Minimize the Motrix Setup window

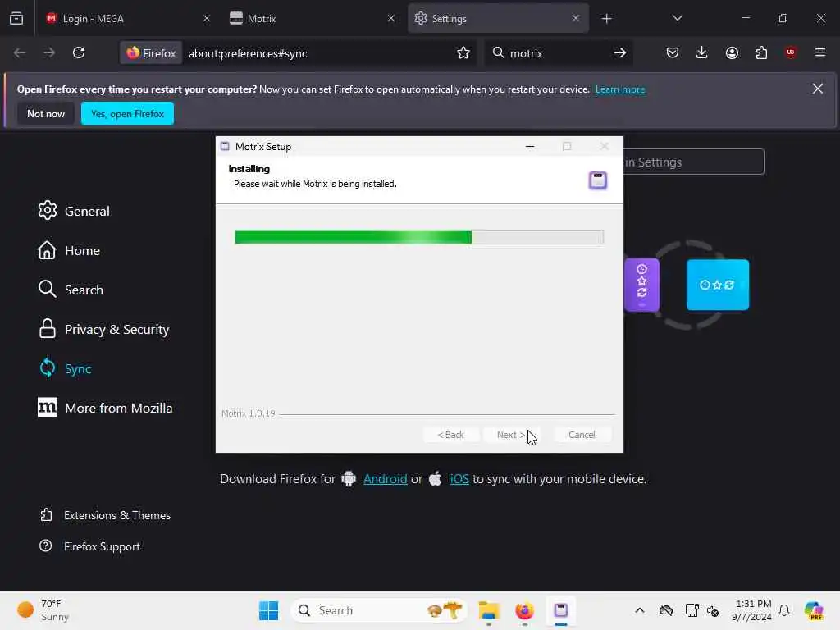pos(530,146)
